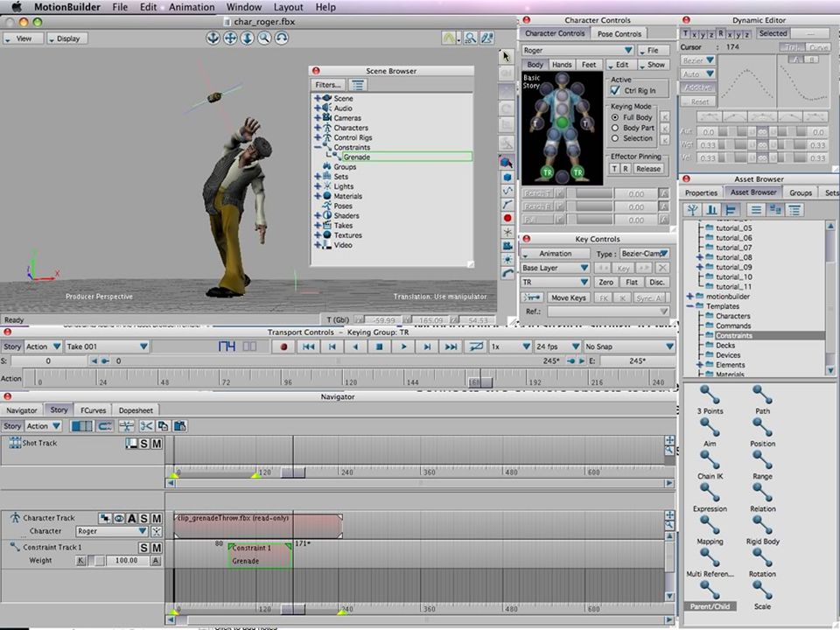Click the Weight value field showing 100.00
The image size is (840, 630).
click(x=128, y=560)
